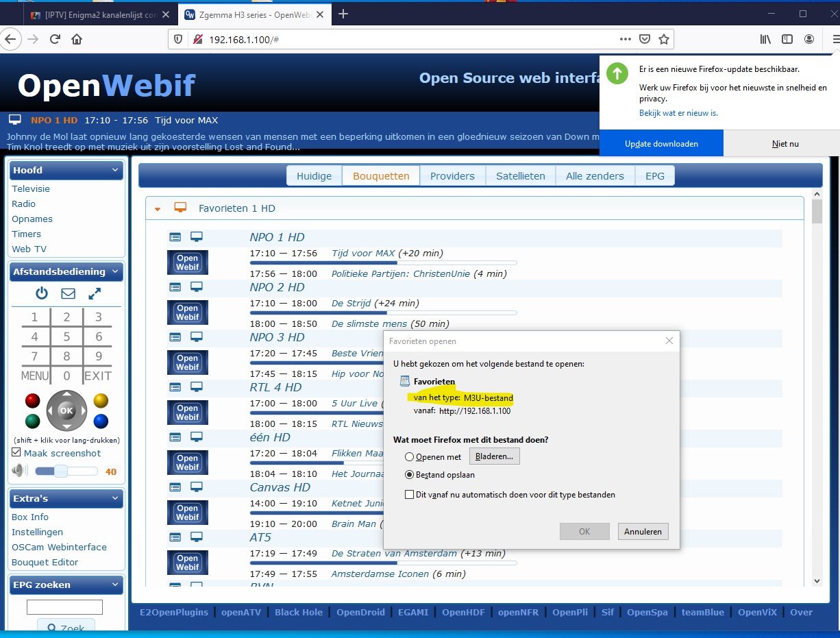The width and height of the screenshot is (840, 638).
Task: Click the envelope message icon
Action: [68, 293]
